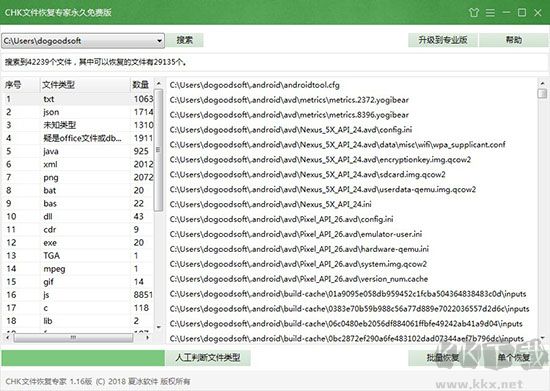Select the json file type row
Screen dimensions: 550x391
click(78, 112)
